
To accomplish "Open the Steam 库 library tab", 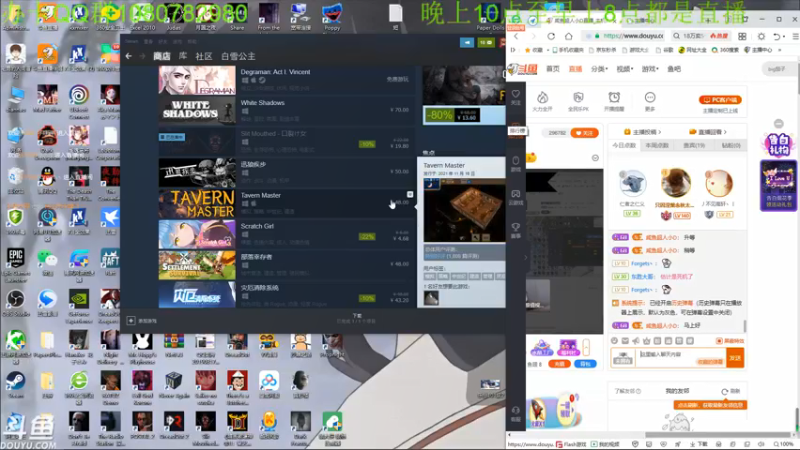I will (x=183, y=56).
